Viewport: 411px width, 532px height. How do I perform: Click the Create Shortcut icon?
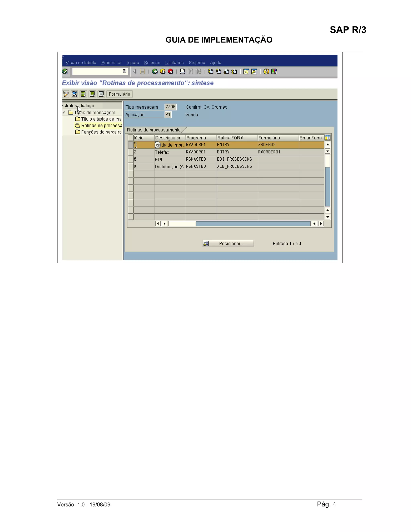[254, 72]
